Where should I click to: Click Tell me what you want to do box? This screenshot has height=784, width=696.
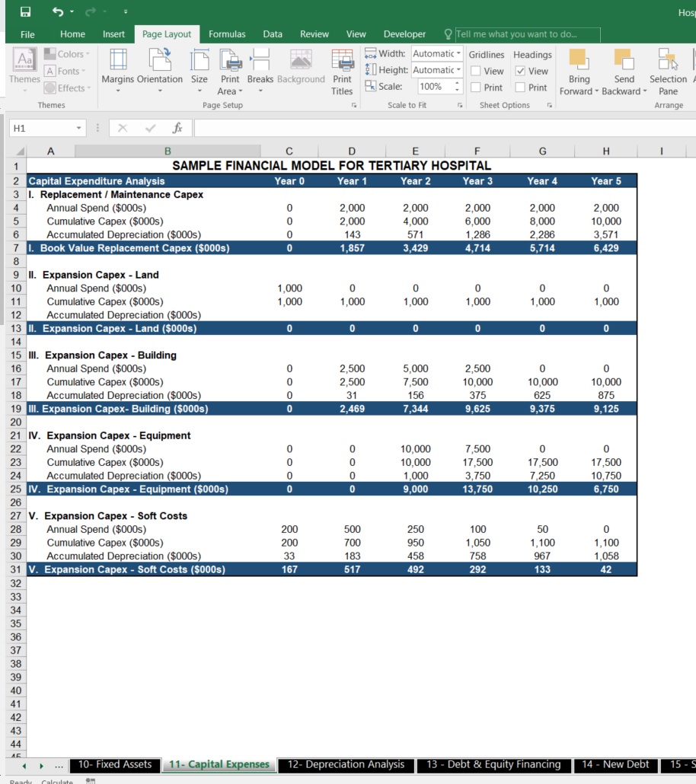[527, 34]
